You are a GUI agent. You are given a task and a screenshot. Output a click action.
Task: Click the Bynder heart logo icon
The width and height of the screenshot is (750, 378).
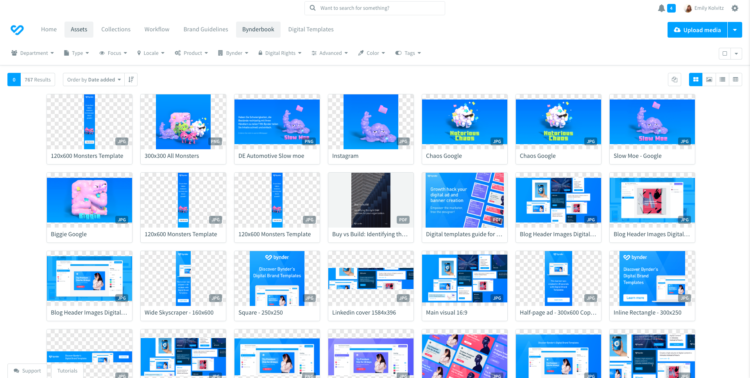tap(17, 30)
